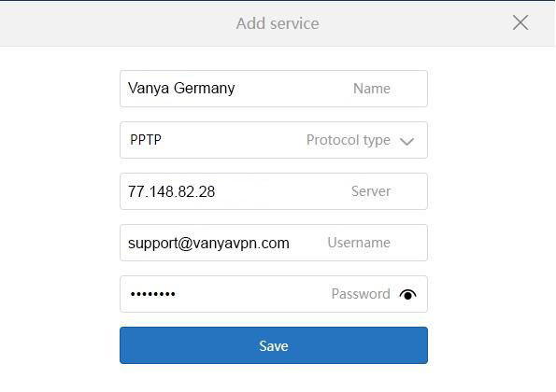This screenshot has width=556, height=392.
Task: Focus the support@vanyavpn.com username field
Action: pos(274,243)
